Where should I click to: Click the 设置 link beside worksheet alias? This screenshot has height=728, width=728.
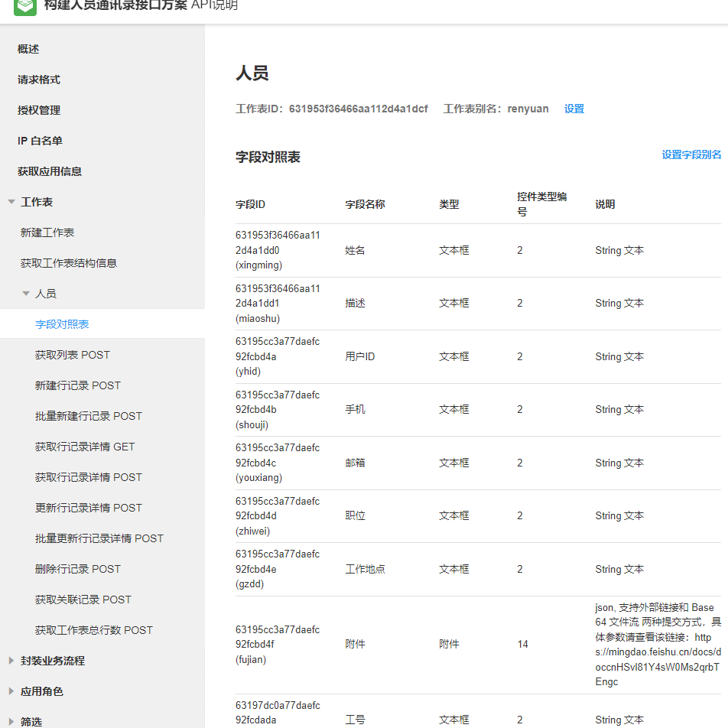click(x=574, y=109)
